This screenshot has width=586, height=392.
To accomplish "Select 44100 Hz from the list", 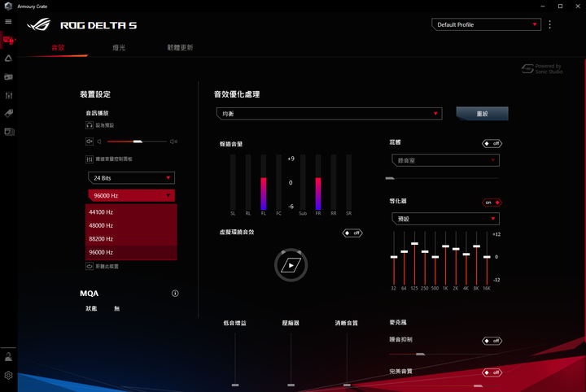I will click(131, 212).
